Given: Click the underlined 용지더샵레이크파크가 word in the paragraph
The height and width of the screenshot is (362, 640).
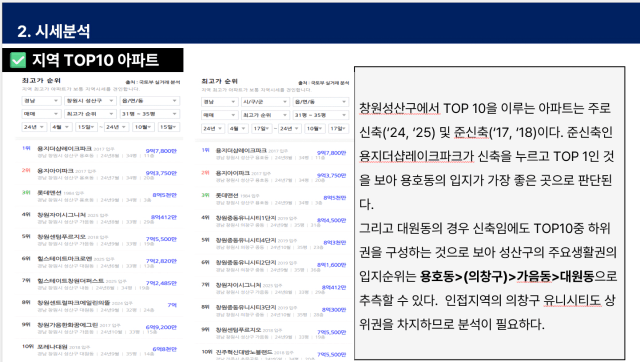Looking at the screenshot, I should [x=416, y=156].
